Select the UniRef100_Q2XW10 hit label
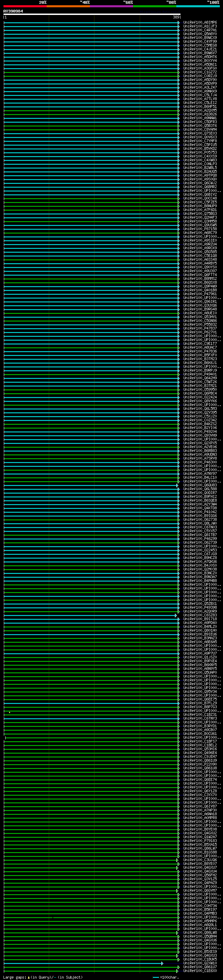This screenshot has width=223, height=980. tap(200, 963)
